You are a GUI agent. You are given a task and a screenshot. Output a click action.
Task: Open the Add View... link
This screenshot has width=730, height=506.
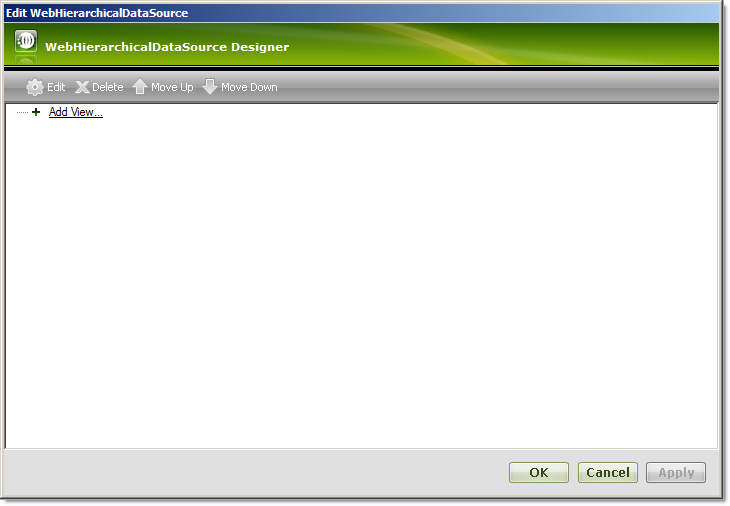tap(75, 112)
